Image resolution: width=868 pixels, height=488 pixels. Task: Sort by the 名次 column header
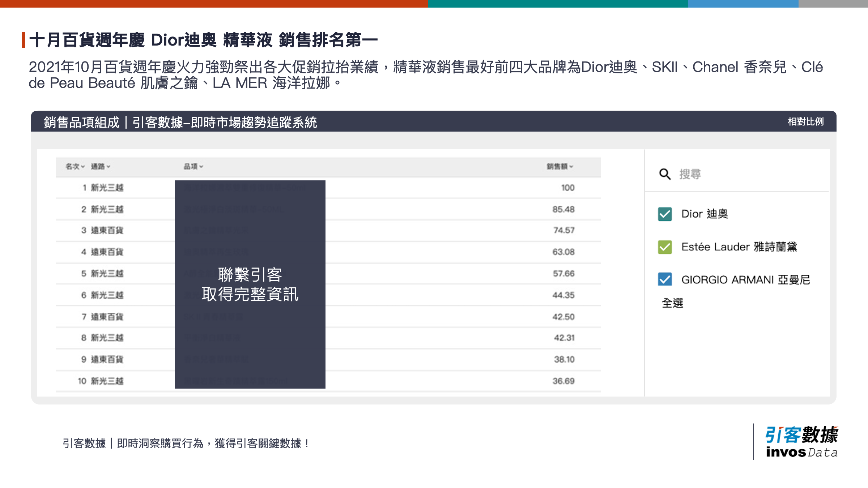tap(75, 166)
